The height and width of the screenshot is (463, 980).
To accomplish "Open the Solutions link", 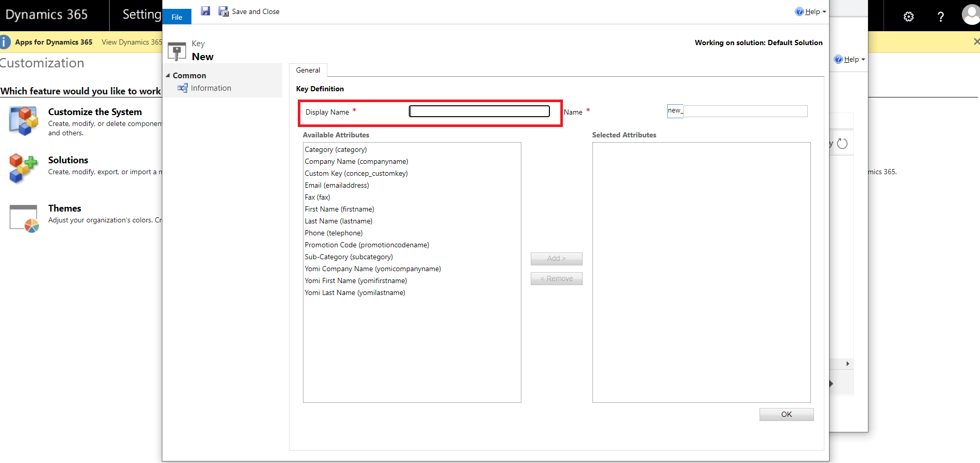I will [x=68, y=160].
